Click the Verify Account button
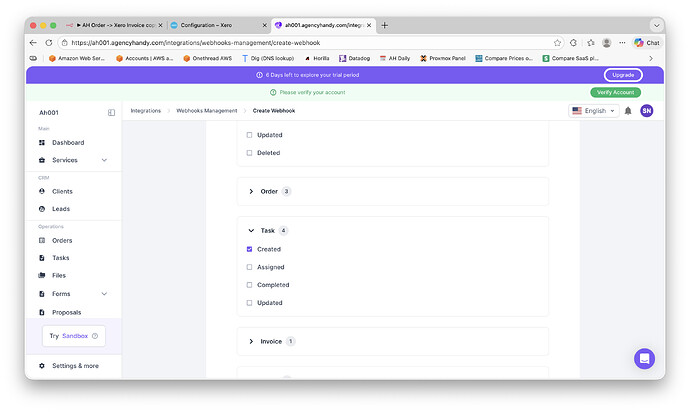This screenshot has height=412, width=690. (x=615, y=92)
